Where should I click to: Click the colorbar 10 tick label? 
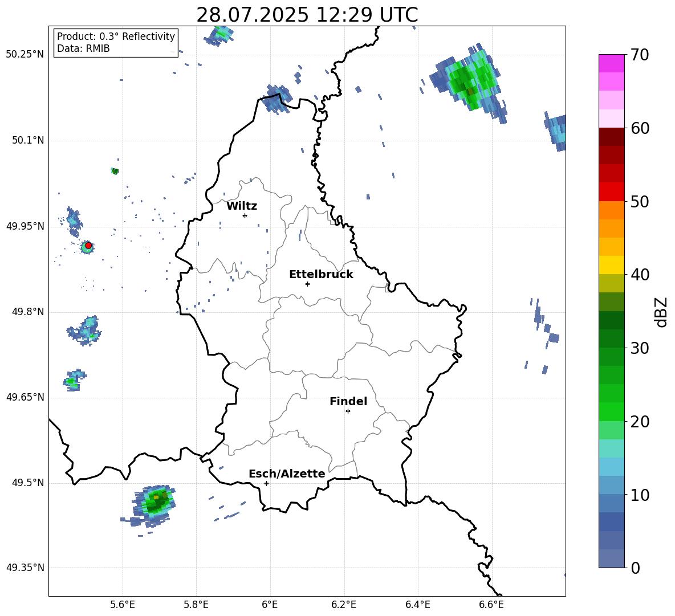(x=640, y=495)
